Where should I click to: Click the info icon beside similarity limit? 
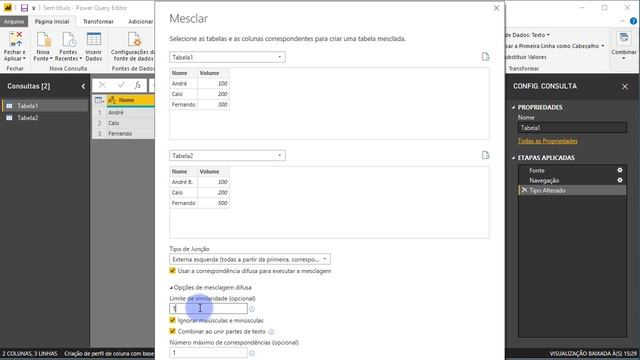pyautogui.click(x=252, y=309)
